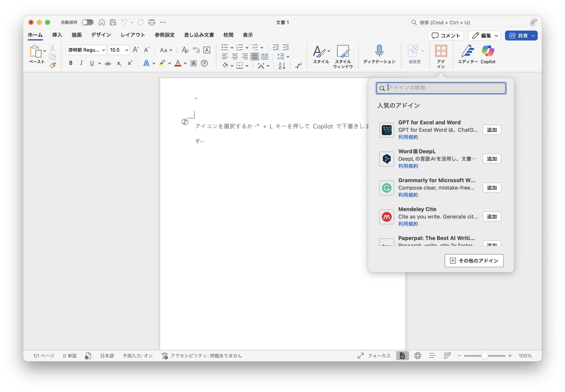The height and width of the screenshot is (392, 565).
Task: Switch to the レイアウト tab
Action: (x=133, y=35)
